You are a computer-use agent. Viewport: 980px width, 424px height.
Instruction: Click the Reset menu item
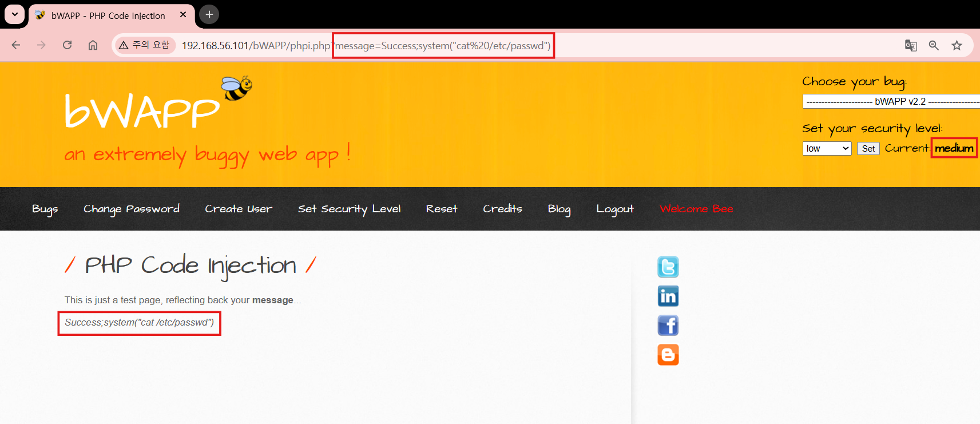tap(442, 209)
